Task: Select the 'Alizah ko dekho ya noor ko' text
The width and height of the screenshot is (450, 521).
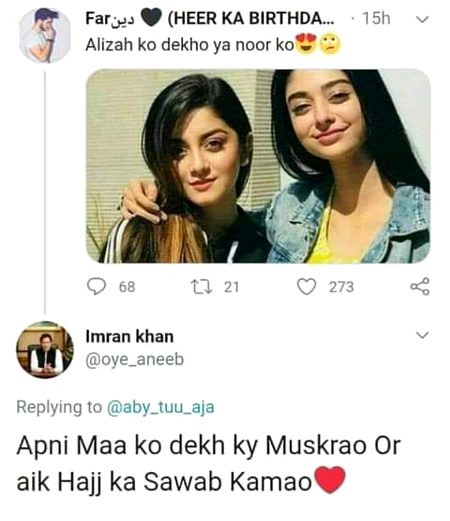Action: coord(190,45)
